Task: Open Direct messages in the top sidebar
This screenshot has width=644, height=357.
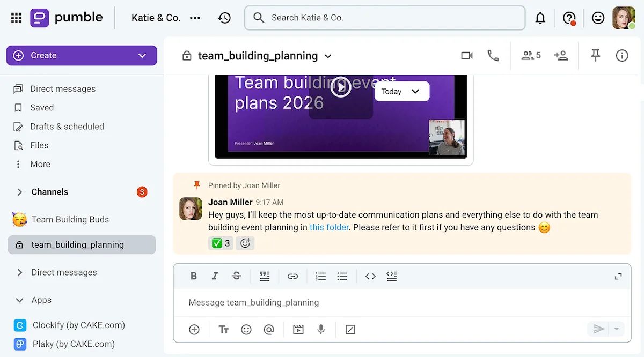Action: point(54,89)
